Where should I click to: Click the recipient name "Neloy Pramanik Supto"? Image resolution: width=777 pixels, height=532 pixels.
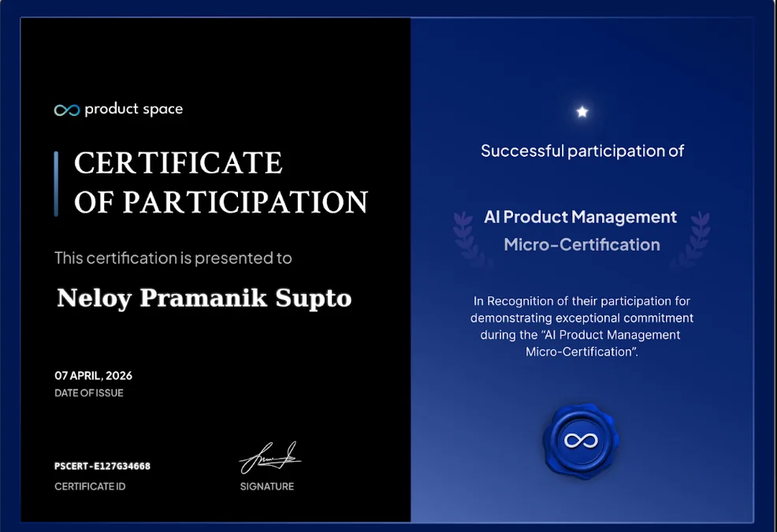coord(204,298)
